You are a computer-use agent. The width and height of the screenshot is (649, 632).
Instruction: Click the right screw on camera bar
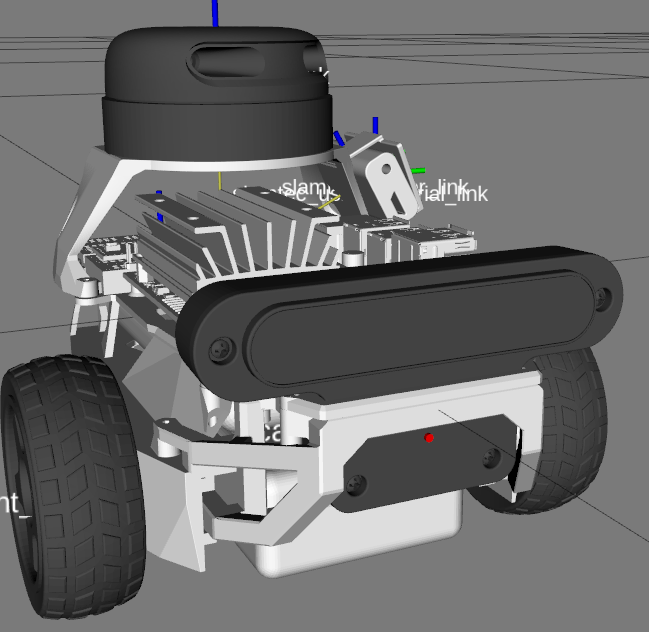[602, 297]
